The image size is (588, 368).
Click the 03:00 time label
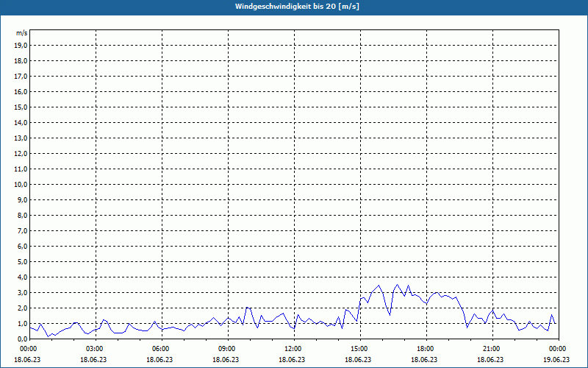coord(96,349)
